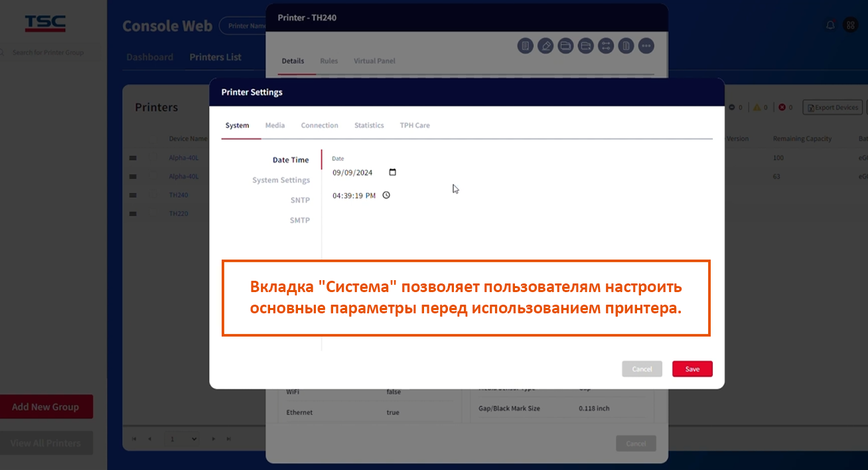Click the clock icon next to the time
The image size is (868, 470).
(386, 196)
